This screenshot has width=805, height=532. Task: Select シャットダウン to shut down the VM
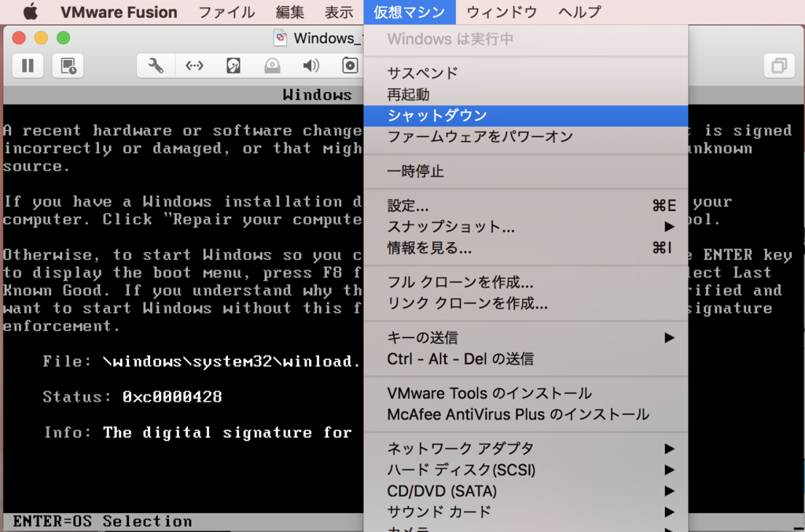tap(526, 116)
